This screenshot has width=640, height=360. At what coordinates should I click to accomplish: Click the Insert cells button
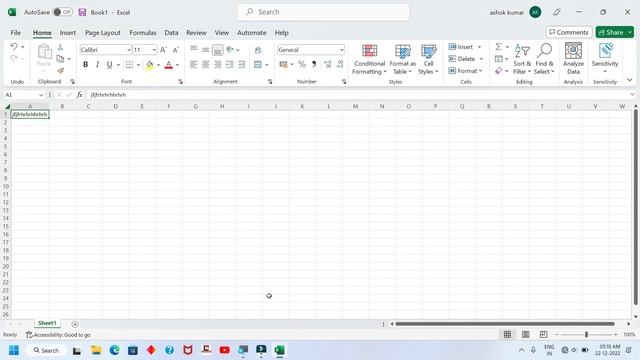461,47
